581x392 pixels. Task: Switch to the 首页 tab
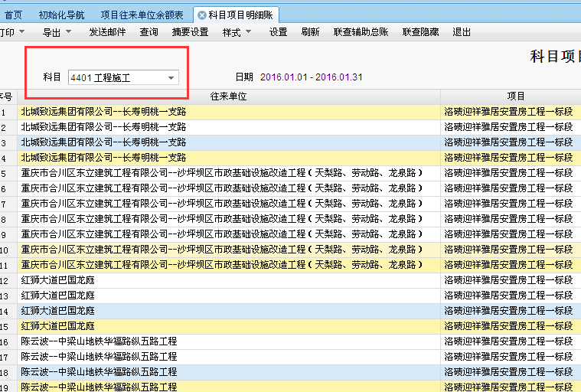pyautogui.click(x=13, y=15)
